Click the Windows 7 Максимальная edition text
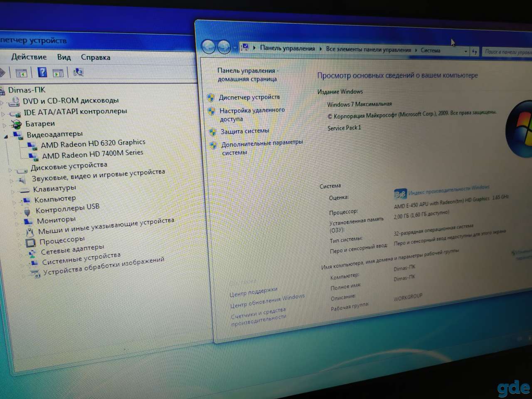532x399 pixels. coord(359,104)
